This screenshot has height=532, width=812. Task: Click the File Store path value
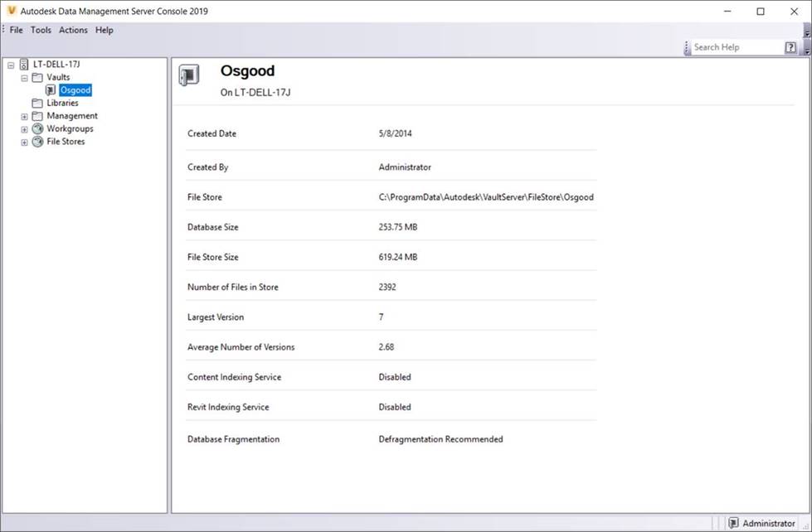pyautogui.click(x=486, y=197)
